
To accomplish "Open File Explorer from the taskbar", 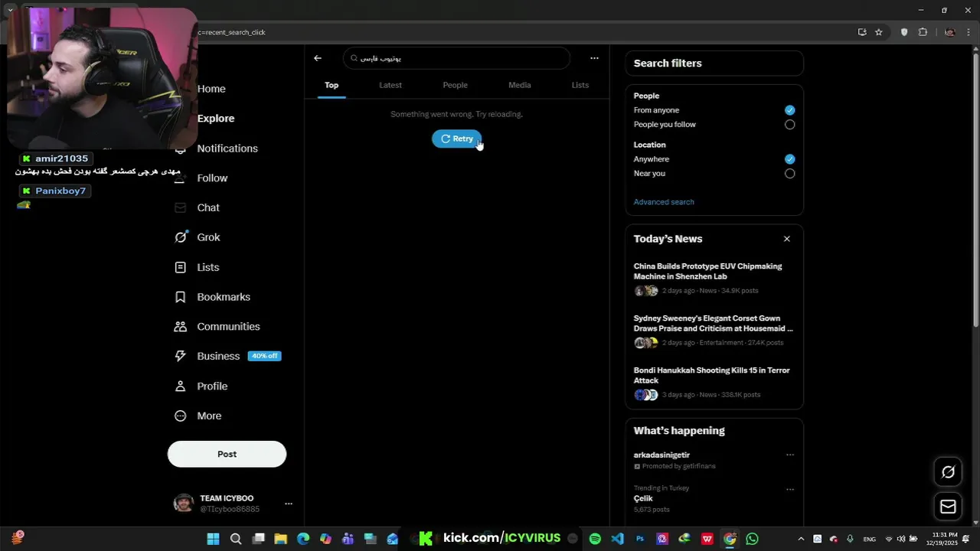I will click(280, 539).
